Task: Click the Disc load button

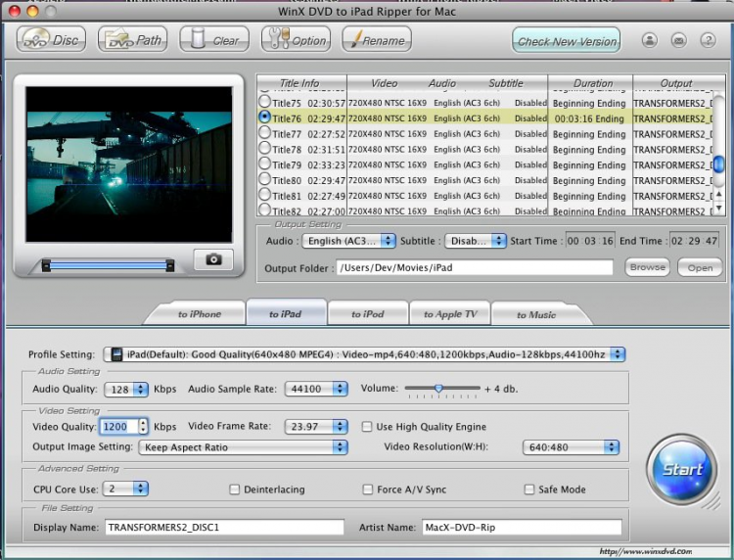Action: click(x=51, y=40)
